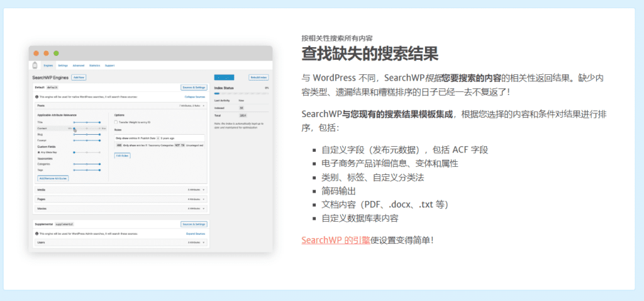Screen dimensions: 644x301
Task: Click the 'SearchWP Engines' heading
Action: point(50,77)
